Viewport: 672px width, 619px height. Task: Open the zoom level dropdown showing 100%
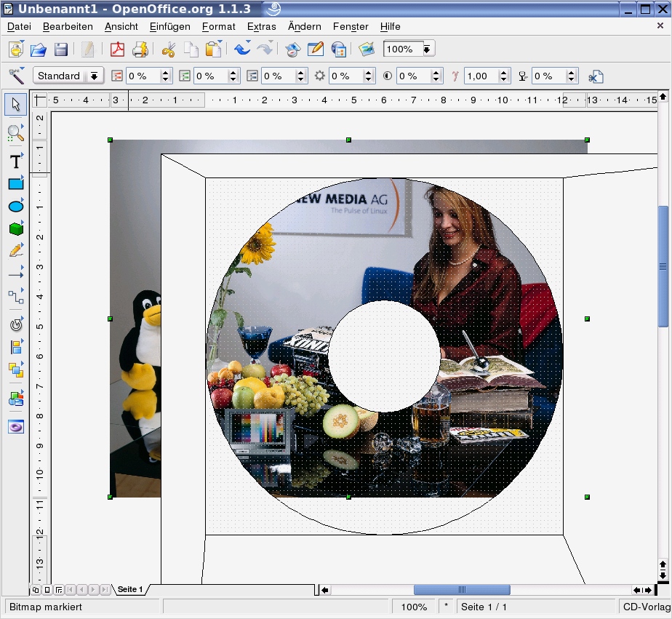428,49
